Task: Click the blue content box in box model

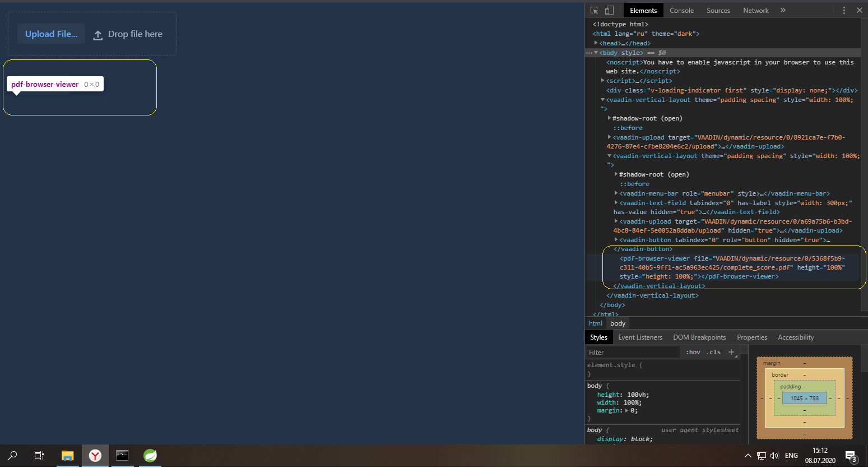Action: (804, 398)
